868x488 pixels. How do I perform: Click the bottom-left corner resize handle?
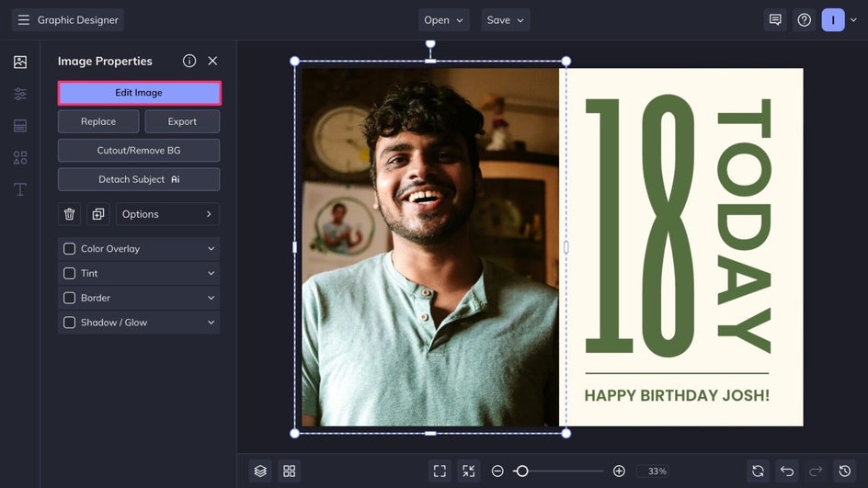coord(294,433)
